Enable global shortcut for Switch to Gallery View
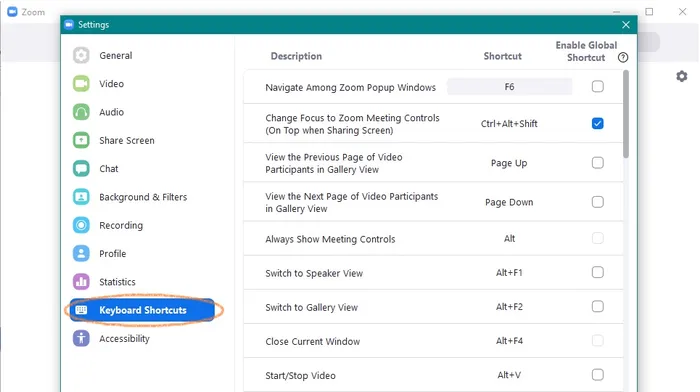 click(x=597, y=306)
